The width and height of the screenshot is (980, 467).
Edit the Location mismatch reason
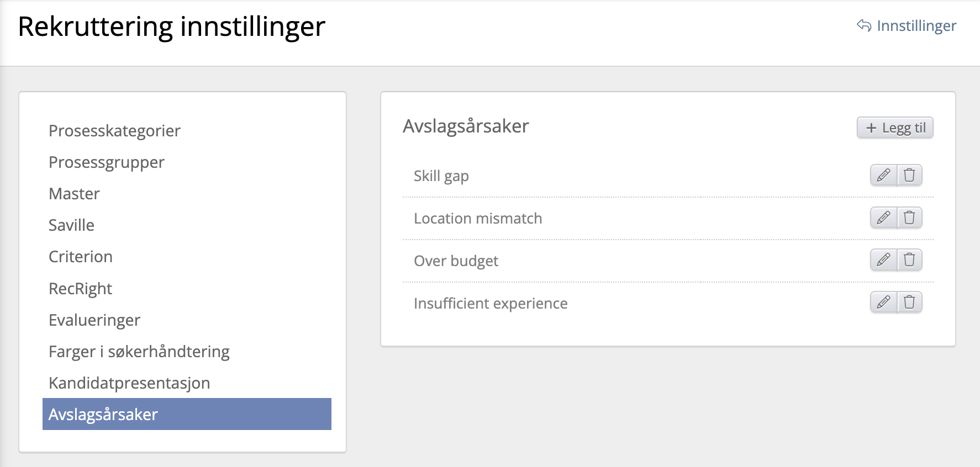883,218
